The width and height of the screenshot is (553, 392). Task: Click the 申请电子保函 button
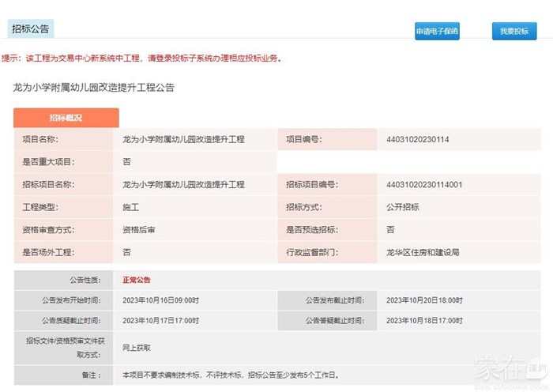coord(437,32)
